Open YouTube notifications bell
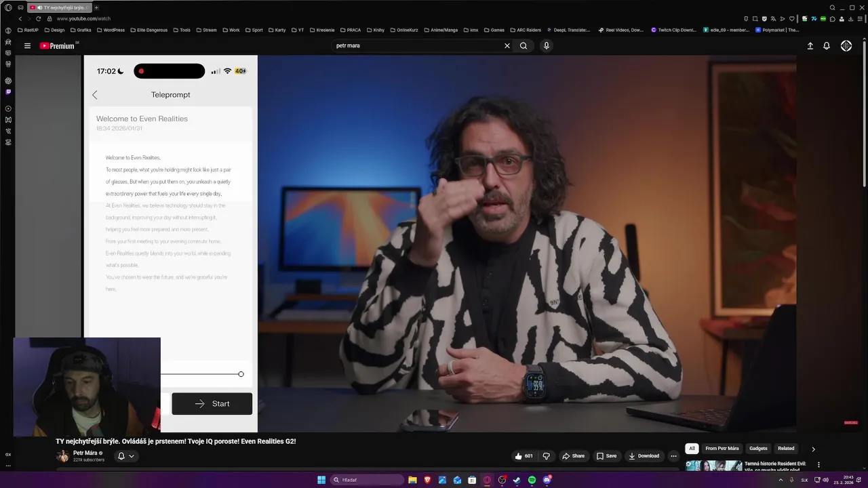This screenshot has width=868, height=488. pyautogui.click(x=827, y=46)
